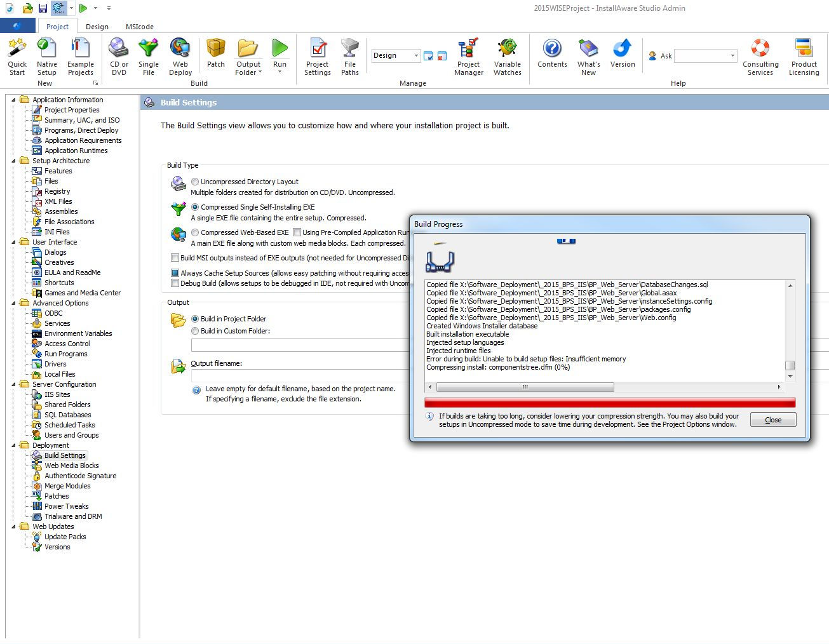Open Example Projects from the ribbon
The height and width of the screenshot is (644, 829).
81,57
